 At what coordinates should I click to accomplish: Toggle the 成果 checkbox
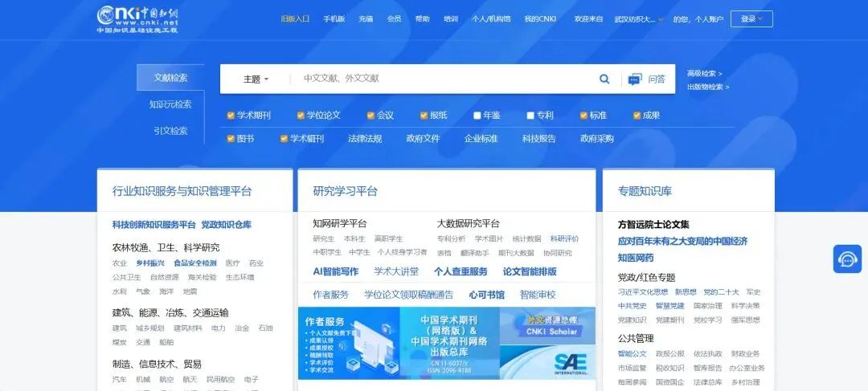click(637, 116)
